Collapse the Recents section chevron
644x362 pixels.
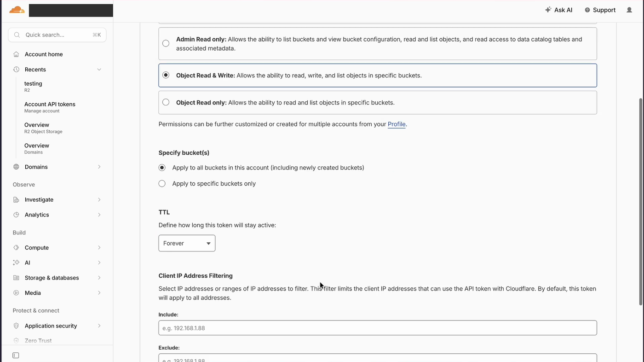tap(99, 70)
